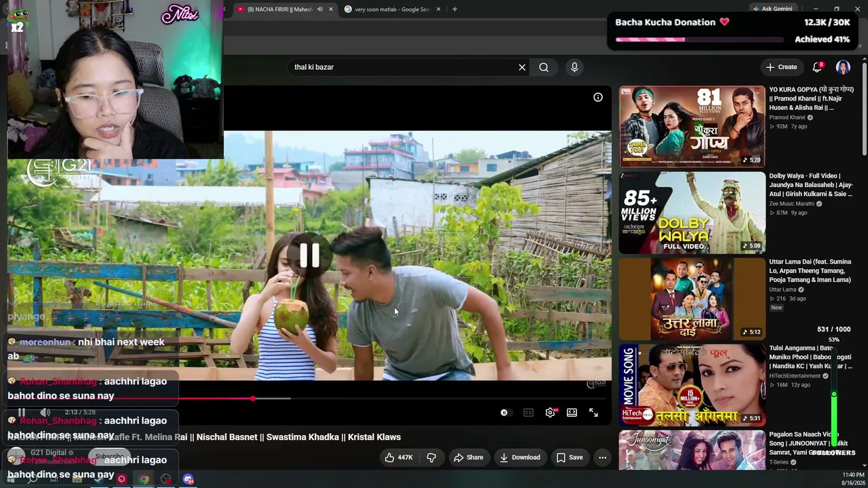This screenshot has width=868, height=488.
Task: Enter fullscreen video mode
Action: 593,412
